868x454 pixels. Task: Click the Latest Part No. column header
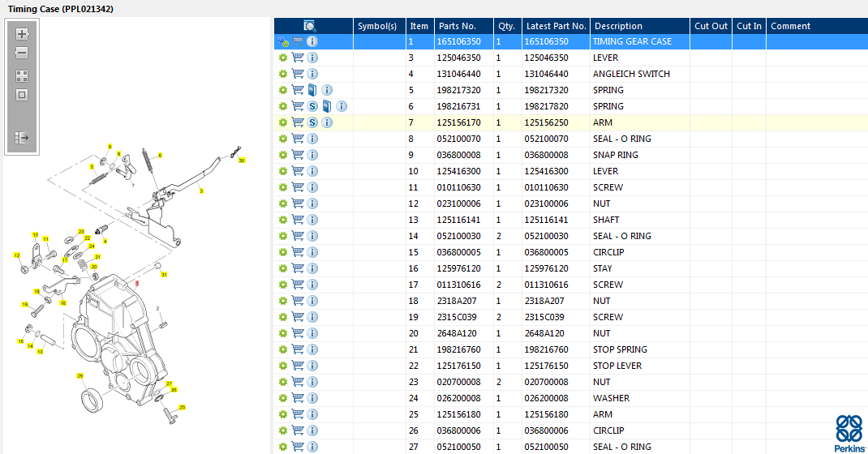tap(556, 26)
